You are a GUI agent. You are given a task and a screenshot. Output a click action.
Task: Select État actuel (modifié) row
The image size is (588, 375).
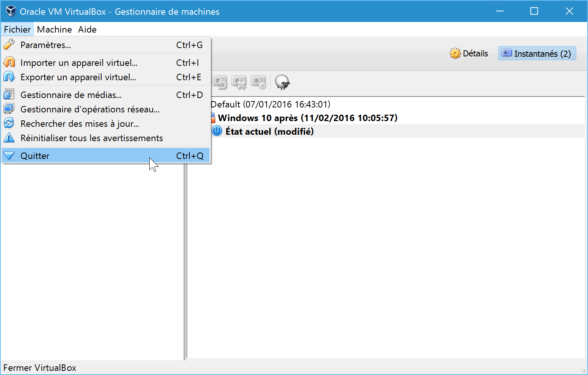click(398, 131)
